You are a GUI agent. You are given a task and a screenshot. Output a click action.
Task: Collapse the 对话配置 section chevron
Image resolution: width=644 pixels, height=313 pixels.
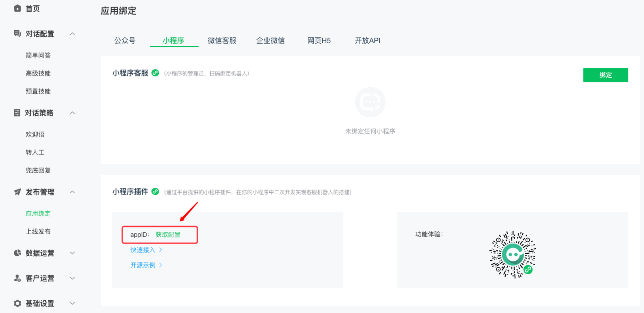pos(72,34)
